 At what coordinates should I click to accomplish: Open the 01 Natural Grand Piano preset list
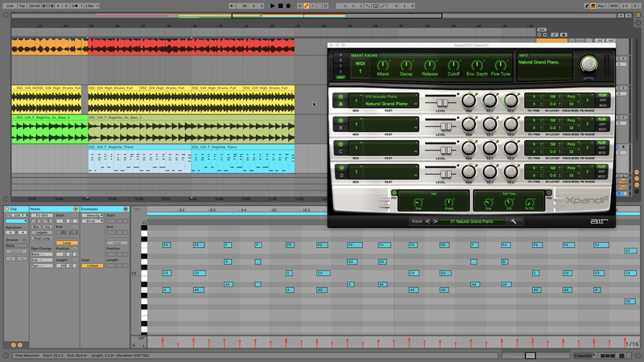(472, 221)
